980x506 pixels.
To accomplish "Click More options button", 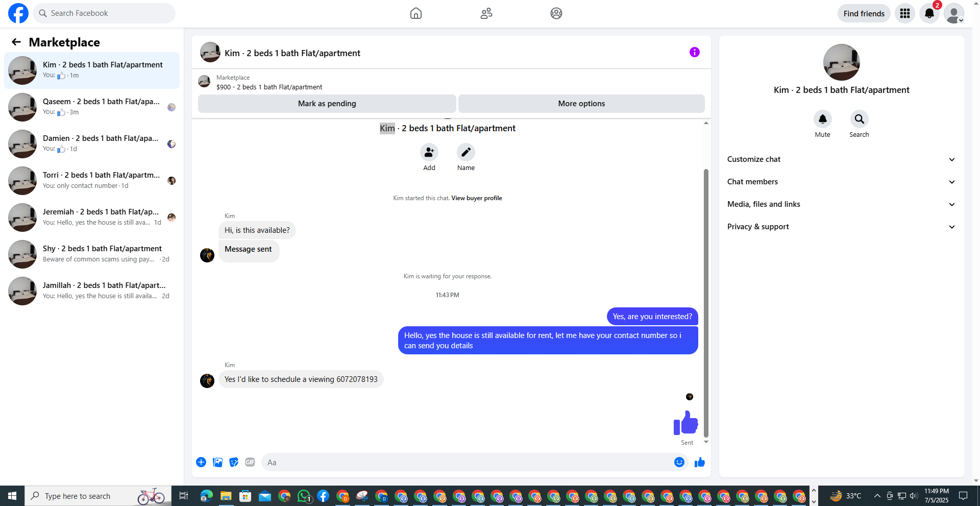I will pyautogui.click(x=581, y=104).
